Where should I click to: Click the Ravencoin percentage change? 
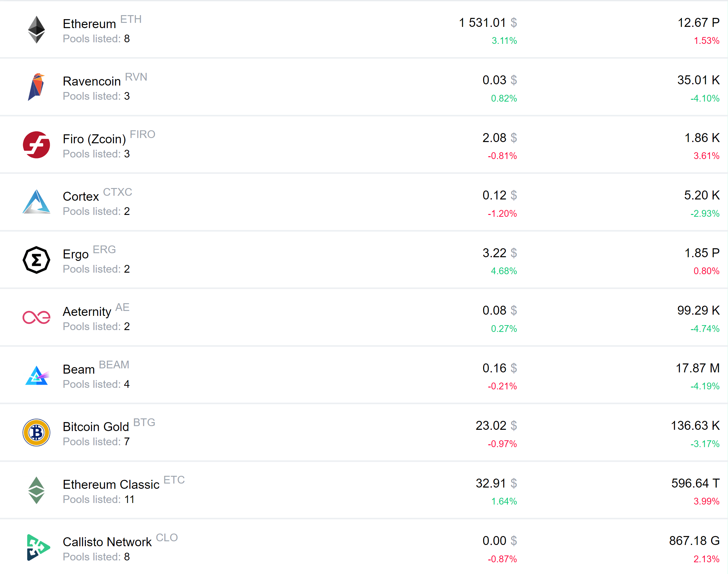coord(504,99)
